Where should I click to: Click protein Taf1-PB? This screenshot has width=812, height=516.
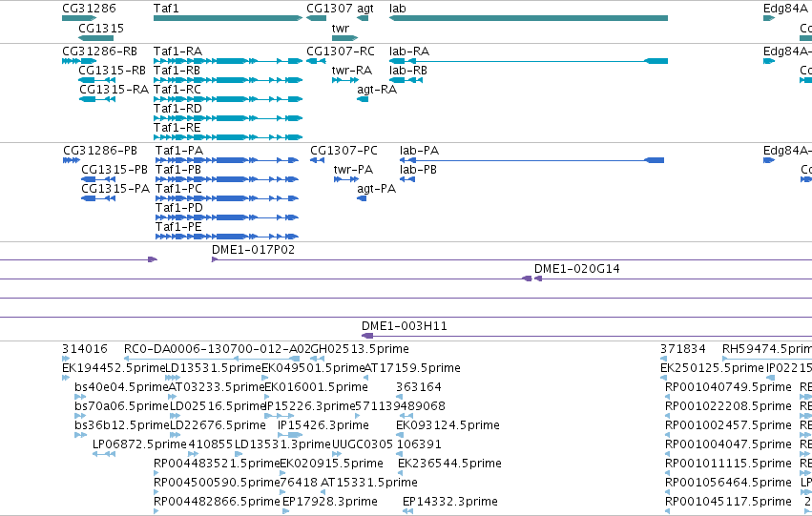click(x=227, y=179)
